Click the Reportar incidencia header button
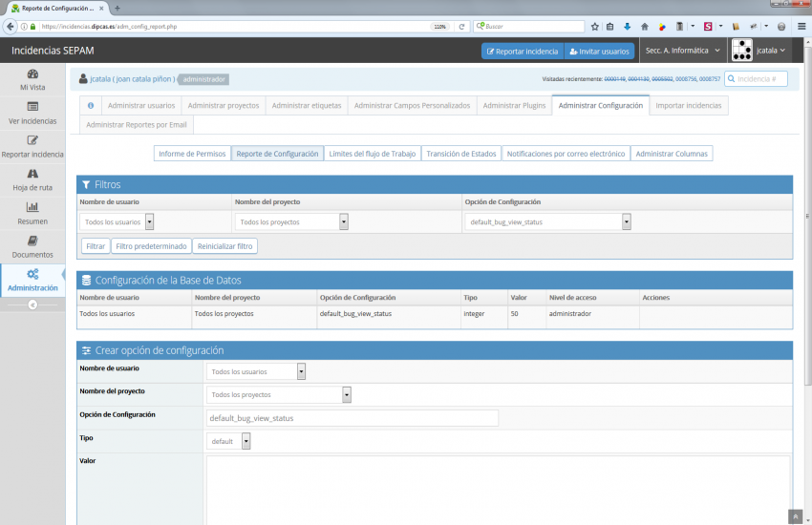 point(523,52)
